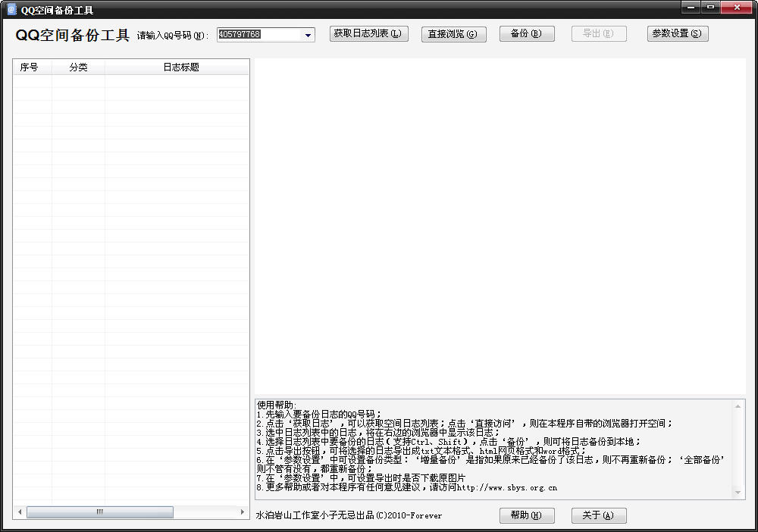Viewport: 758px width, 532px height.
Task: Click the 帮助 (H) button
Action: [x=527, y=515]
